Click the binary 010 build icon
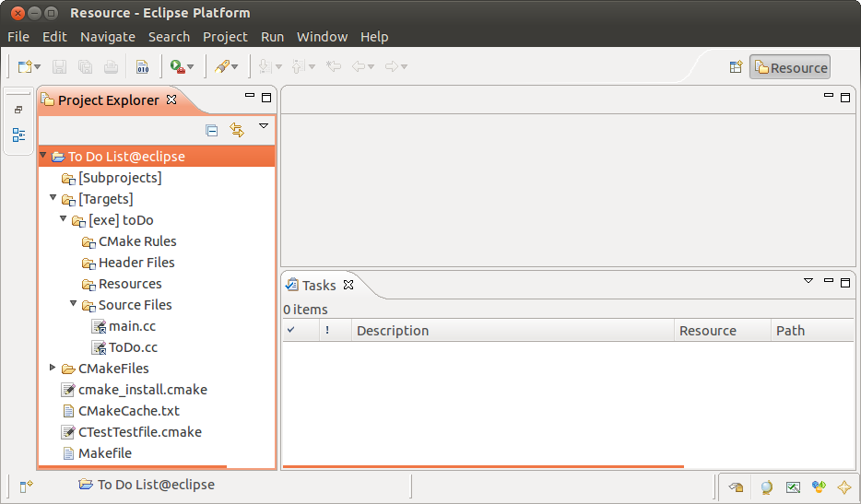 pyautogui.click(x=143, y=67)
